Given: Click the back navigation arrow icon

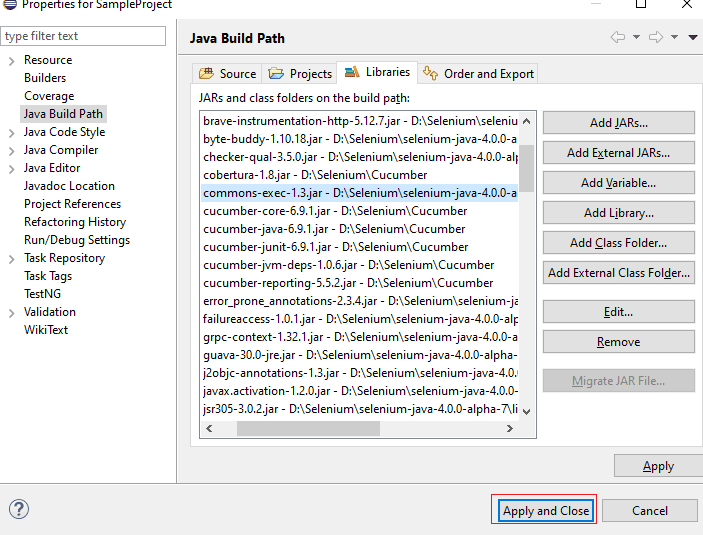Looking at the screenshot, I should click(x=618, y=37).
